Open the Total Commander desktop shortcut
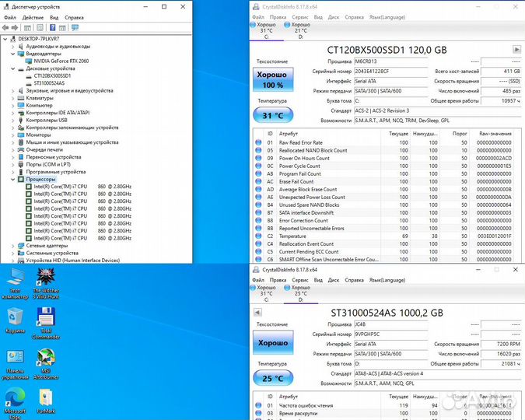 click(46, 323)
